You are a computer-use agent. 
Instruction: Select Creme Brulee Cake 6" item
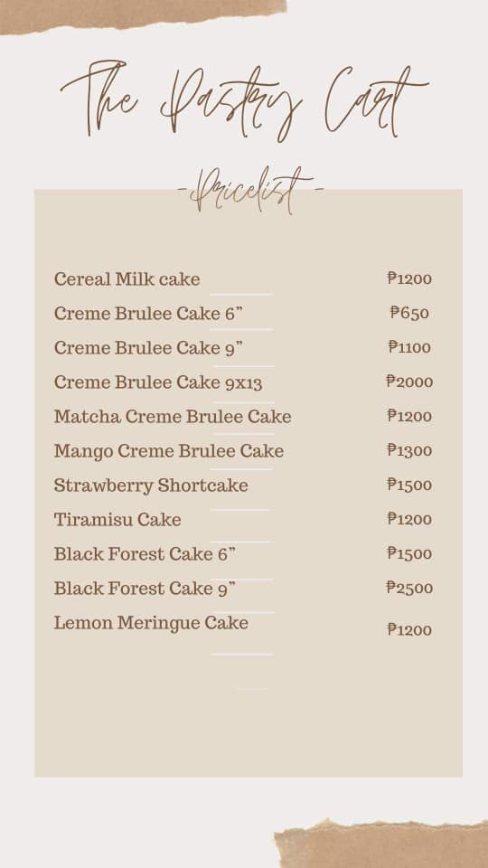click(x=148, y=314)
